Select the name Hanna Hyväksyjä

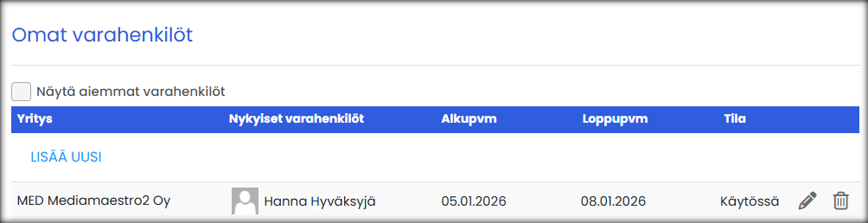tap(320, 201)
